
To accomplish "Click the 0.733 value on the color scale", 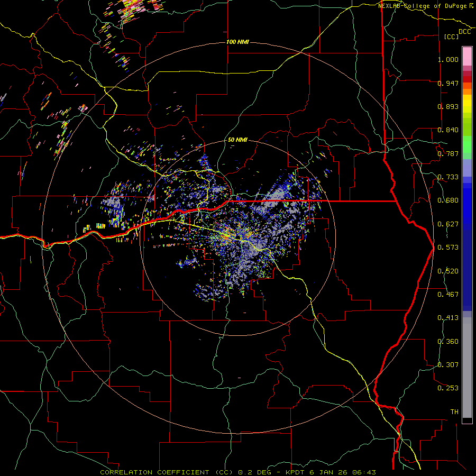I will coord(448,177).
